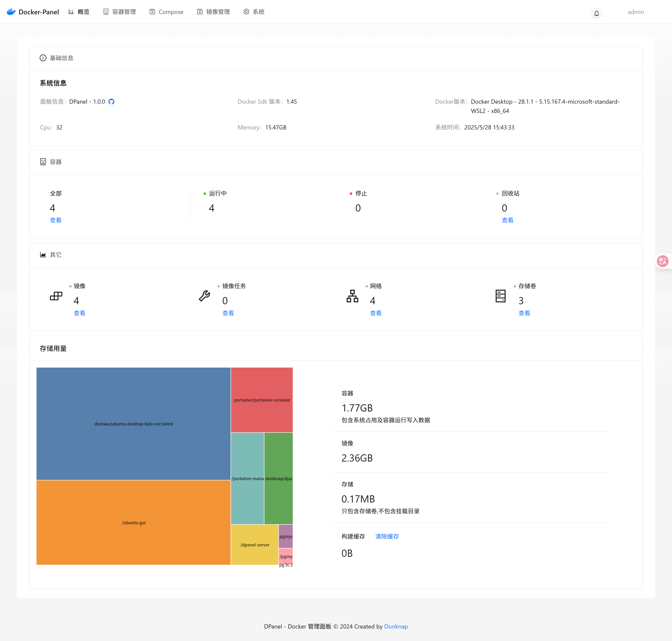The width and height of the screenshot is (672, 641).
Task: View networks via 查看 under 网络
Action: (x=376, y=313)
